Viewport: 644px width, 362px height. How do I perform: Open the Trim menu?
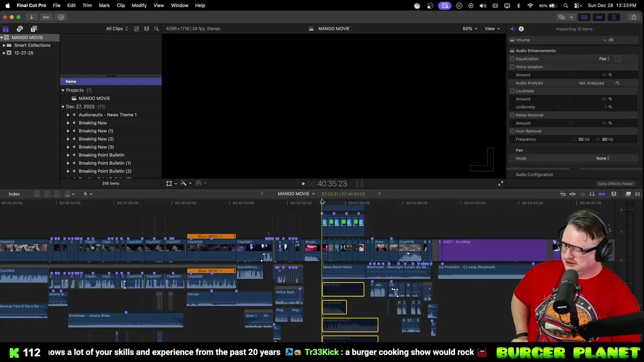point(87,6)
